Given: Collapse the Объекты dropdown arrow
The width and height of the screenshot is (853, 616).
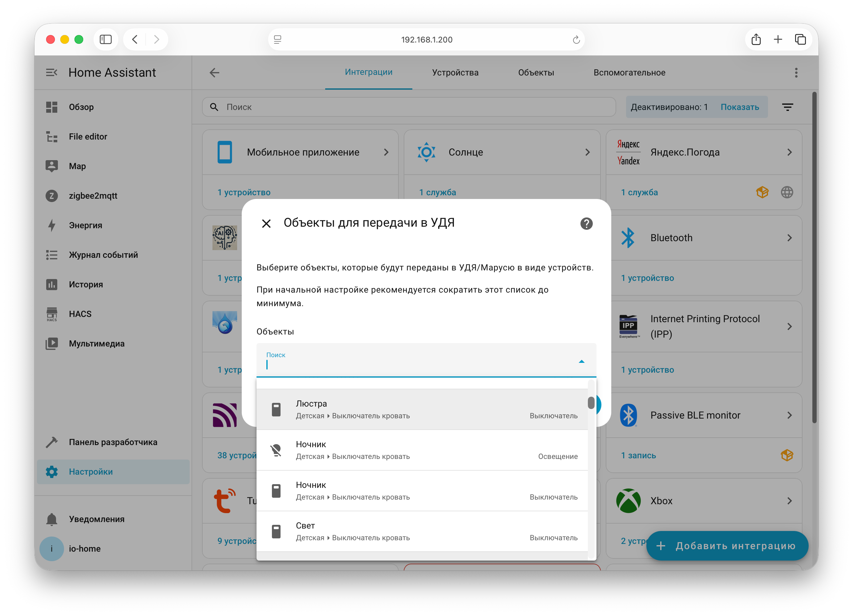Looking at the screenshot, I should [581, 361].
